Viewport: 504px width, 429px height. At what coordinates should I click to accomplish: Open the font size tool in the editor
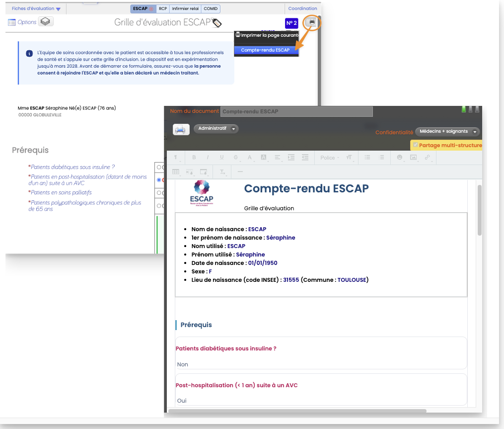(x=349, y=158)
